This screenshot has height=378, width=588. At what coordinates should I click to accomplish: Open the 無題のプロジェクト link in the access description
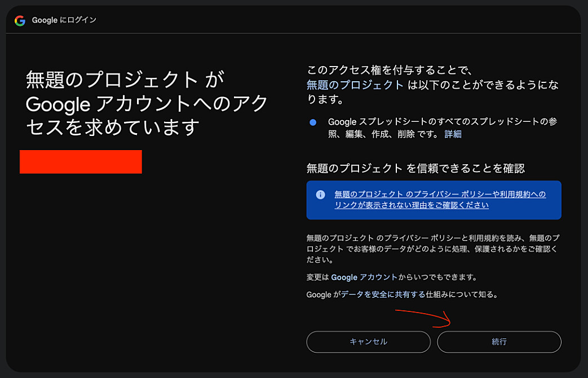tap(355, 85)
